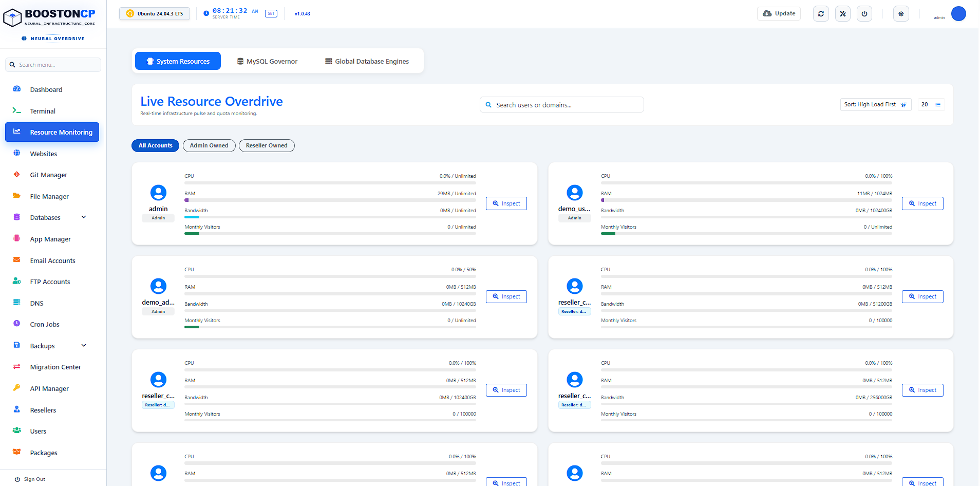The height and width of the screenshot is (486, 980).
Task: Open the tools wrench icon button
Action: pos(842,14)
